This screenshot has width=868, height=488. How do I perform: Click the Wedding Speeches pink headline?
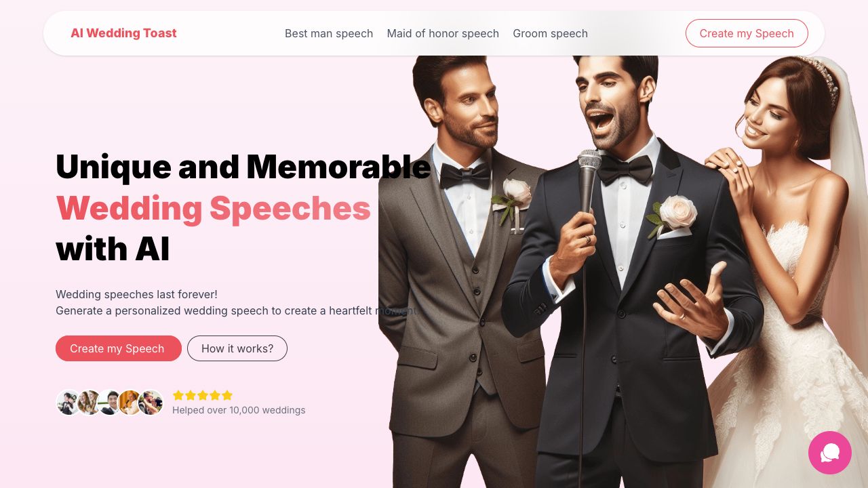(213, 208)
